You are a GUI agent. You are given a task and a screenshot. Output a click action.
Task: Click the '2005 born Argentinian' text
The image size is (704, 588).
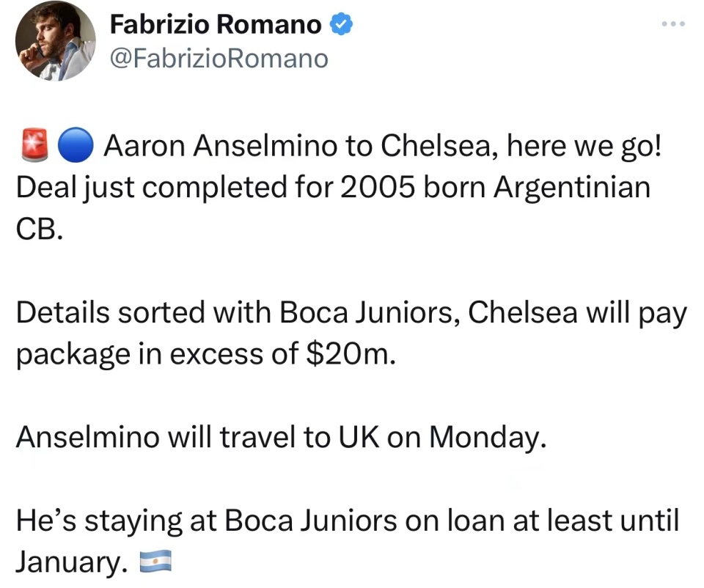coord(495,187)
